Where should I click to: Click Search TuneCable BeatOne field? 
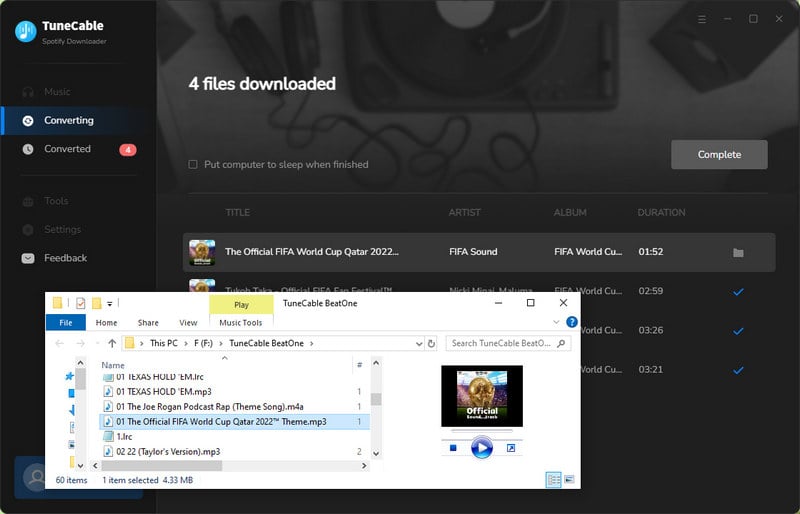point(508,344)
